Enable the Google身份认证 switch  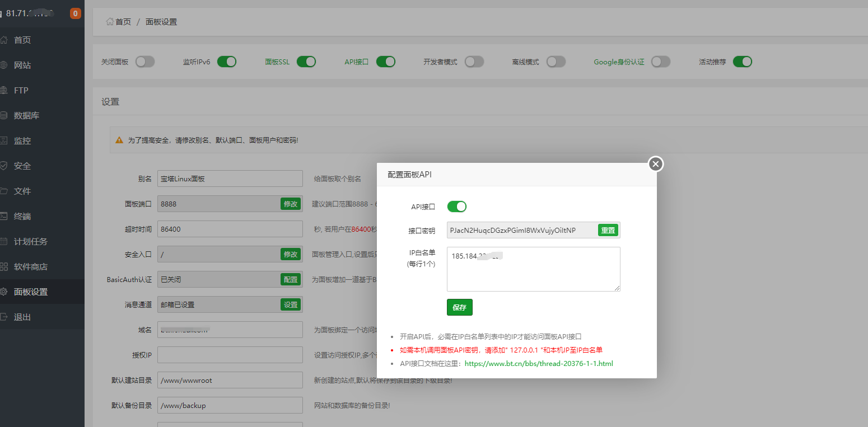coord(661,62)
